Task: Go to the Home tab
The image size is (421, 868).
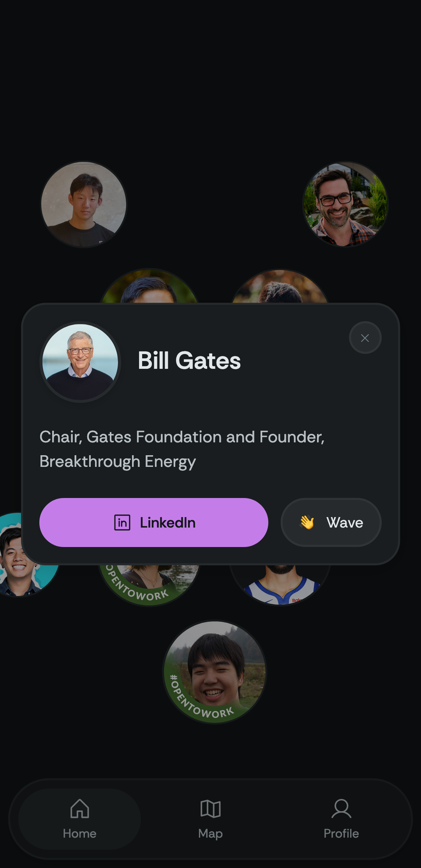Action: [79, 819]
